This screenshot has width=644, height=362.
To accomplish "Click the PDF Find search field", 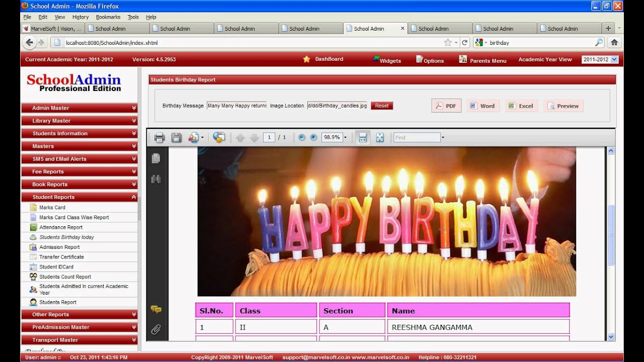I will 417,137.
